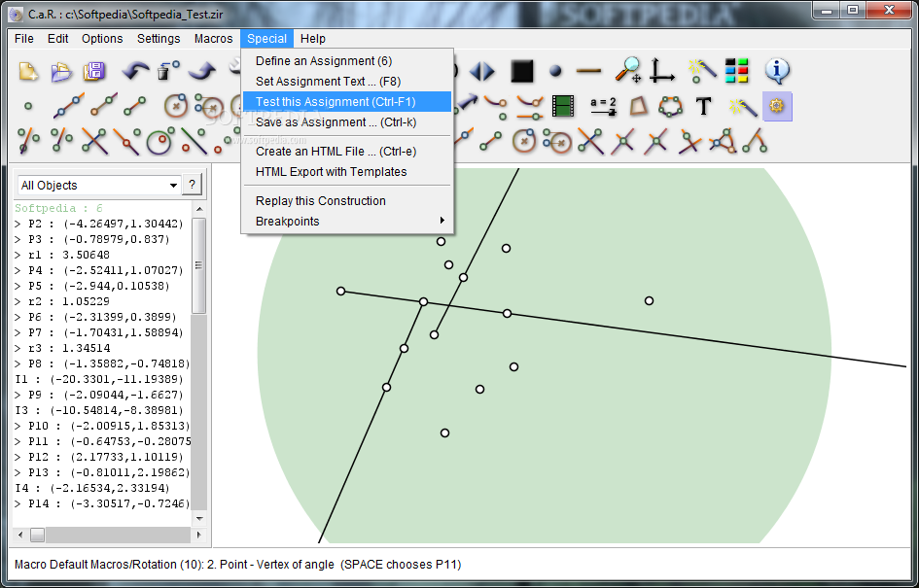Select the Conic through five points tool
The width and height of the screenshot is (919, 588).
[670, 107]
